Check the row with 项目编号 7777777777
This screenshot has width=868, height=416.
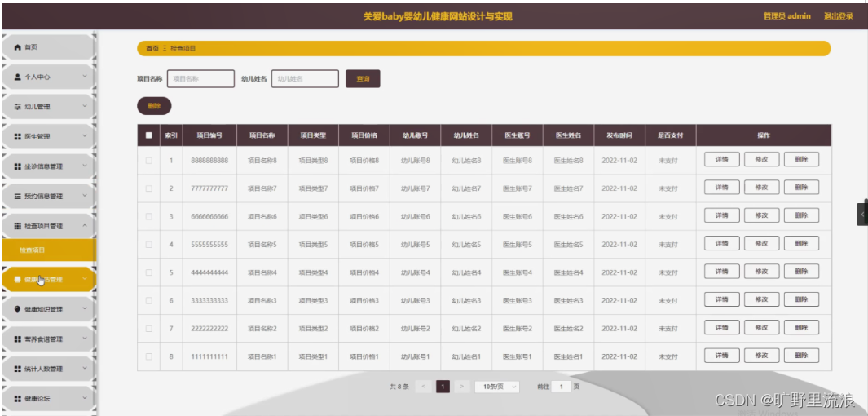148,188
